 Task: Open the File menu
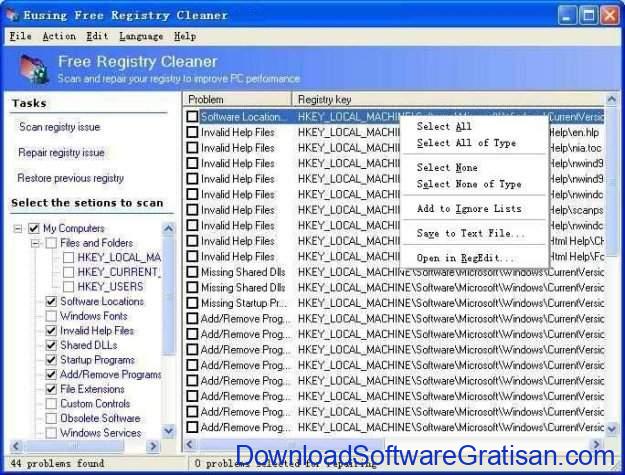[x=20, y=36]
